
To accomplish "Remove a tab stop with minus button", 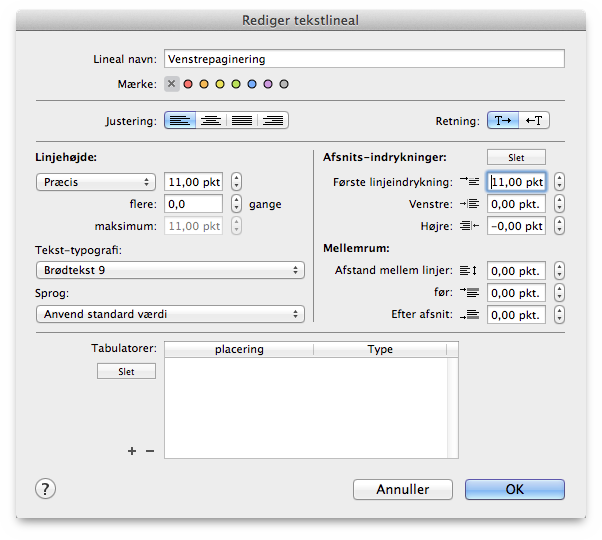I will (150, 451).
